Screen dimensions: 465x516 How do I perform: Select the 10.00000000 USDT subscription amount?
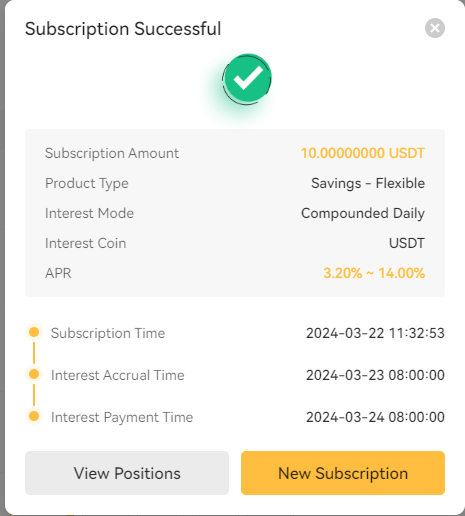click(x=363, y=153)
